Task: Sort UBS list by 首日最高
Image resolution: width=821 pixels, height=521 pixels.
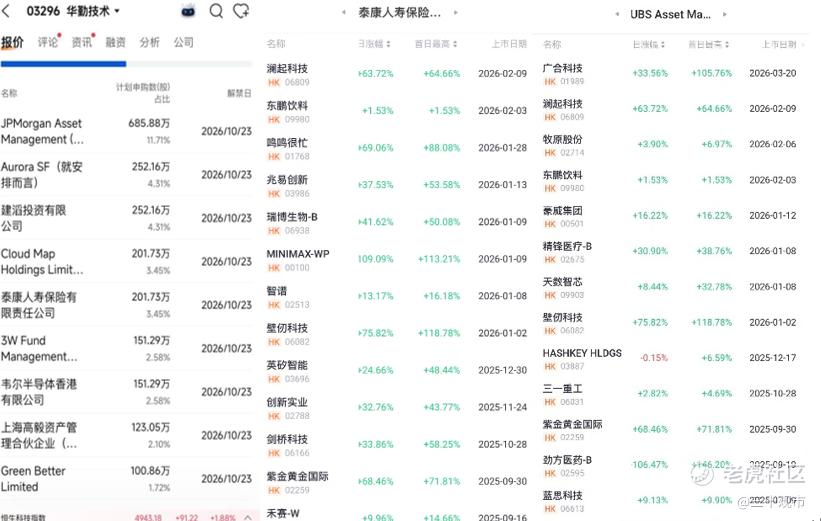Action: point(708,45)
